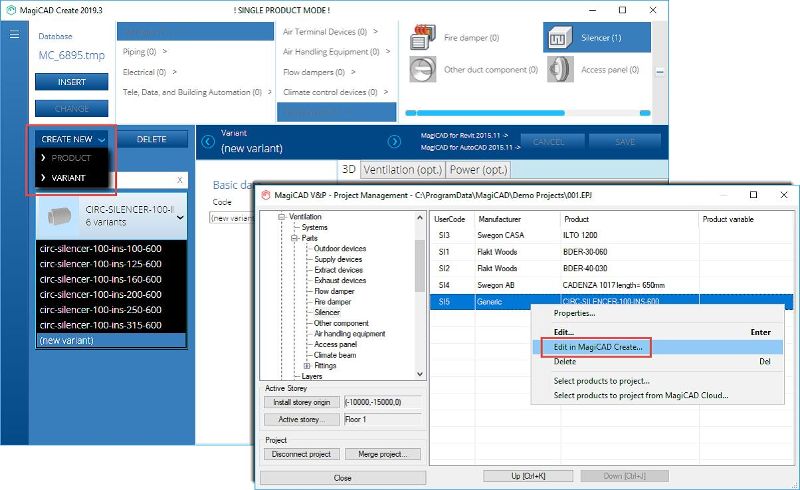Go to next variant with right arrow
800x490 pixels.
[394, 141]
